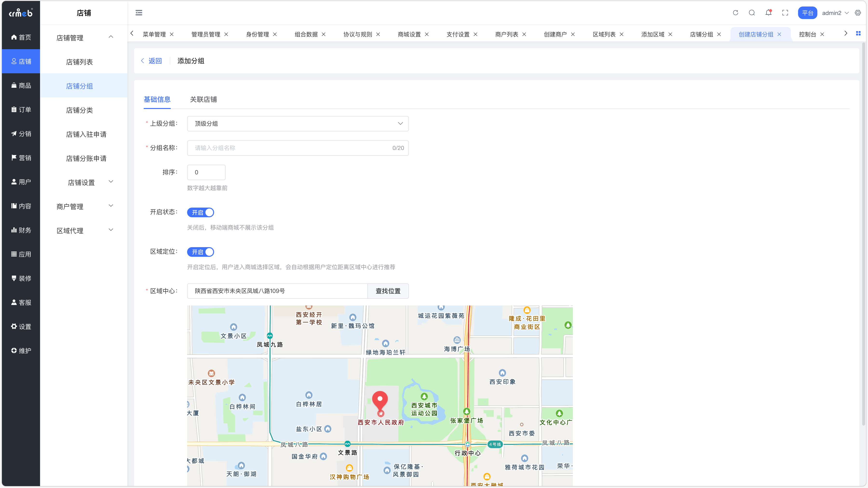Click the settings gear beside admin2
Image resolution: width=868 pixels, height=488 pixels.
pyautogui.click(x=858, y=13)
